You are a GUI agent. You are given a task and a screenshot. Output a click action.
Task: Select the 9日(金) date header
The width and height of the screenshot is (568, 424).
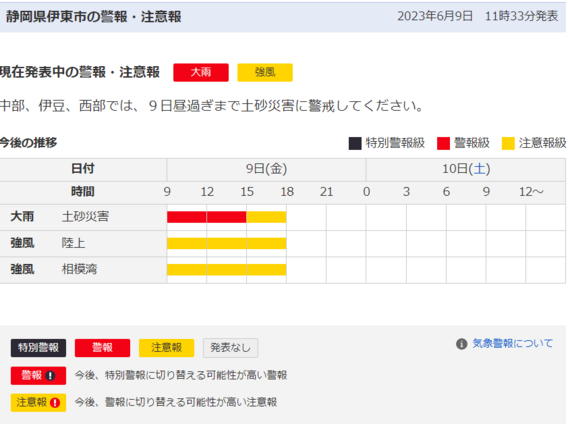point(266,169)
